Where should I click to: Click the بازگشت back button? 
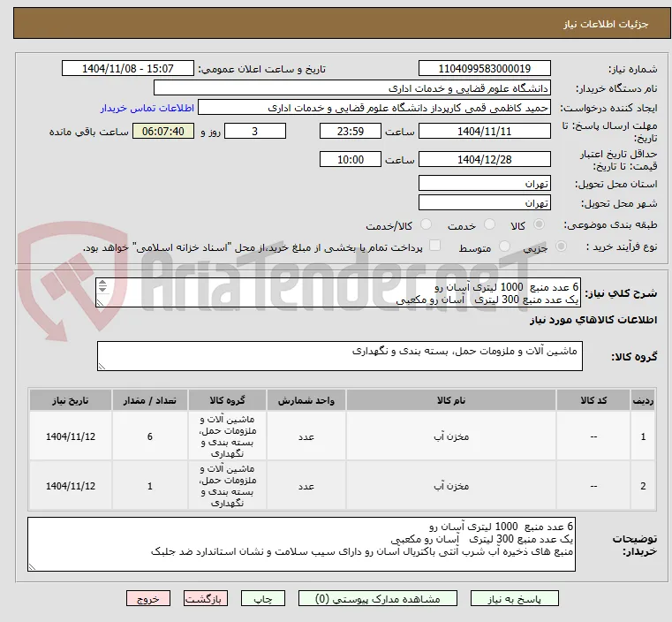pos(206,598)
